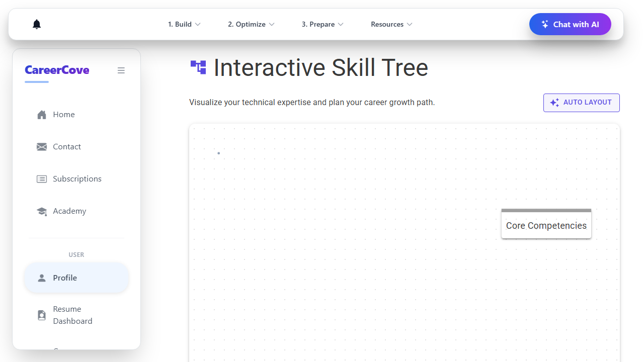
Task: Open the Contact envelope icon
Action: click(x=42, y=147)
